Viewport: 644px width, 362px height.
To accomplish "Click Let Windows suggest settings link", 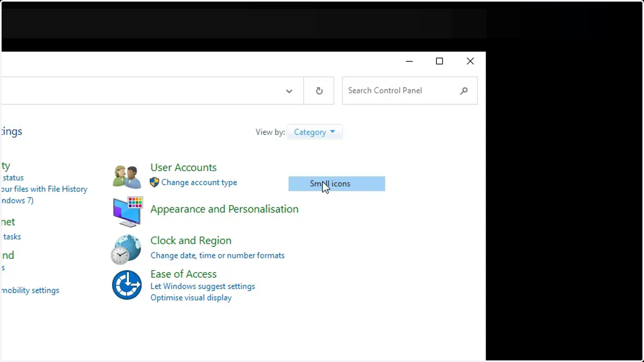I will click(203, 286).
